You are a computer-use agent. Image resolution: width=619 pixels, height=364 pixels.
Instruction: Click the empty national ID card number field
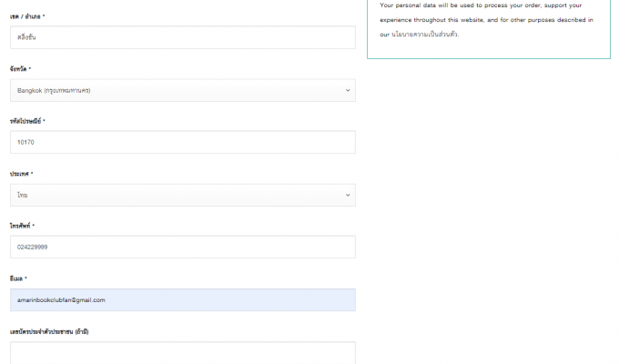click(182, 353)
